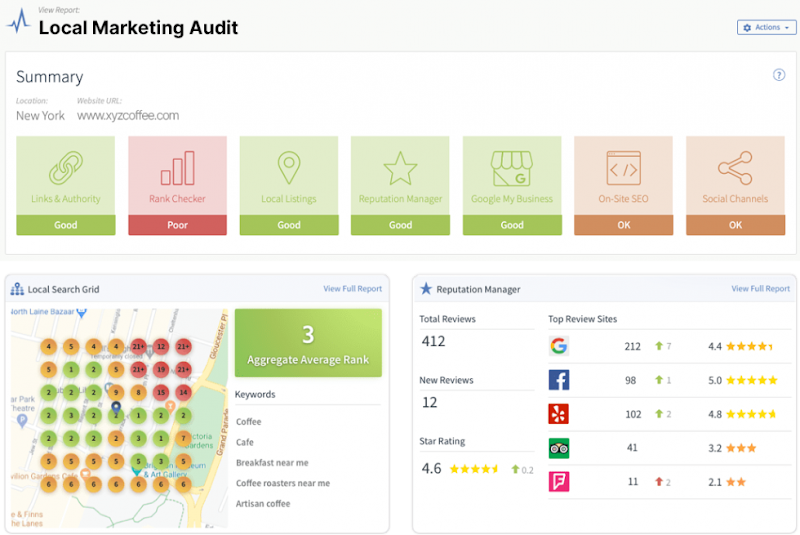Viewport: 800px width, 535px height.
Task: Open the Actions dropdown menu
Action: [766, 27]
